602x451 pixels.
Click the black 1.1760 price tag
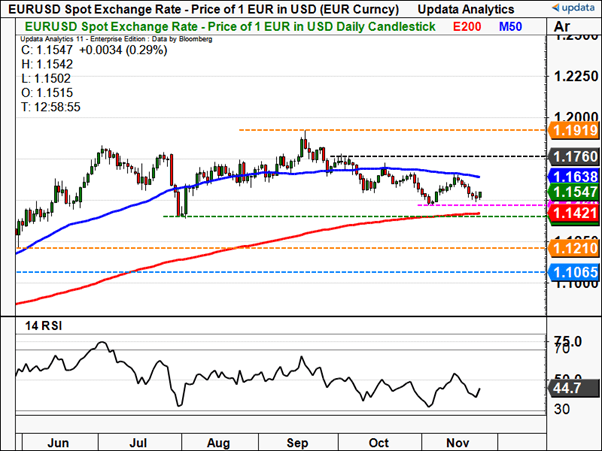coord(567,157)
